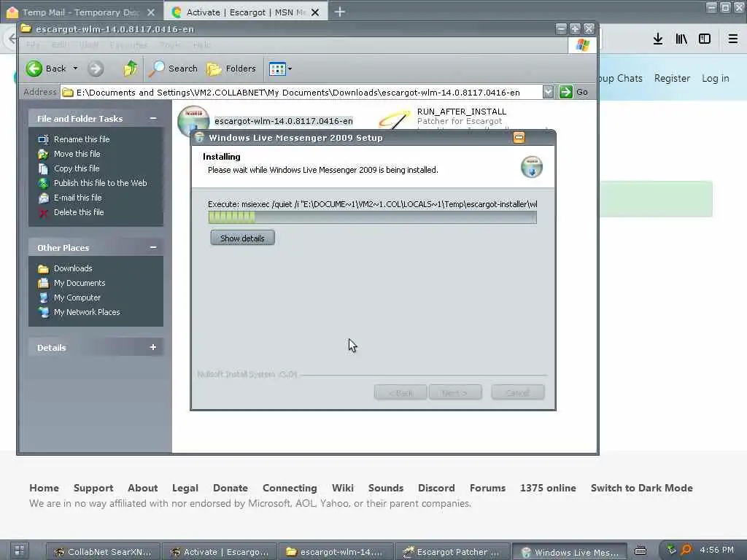Click the disabled Next button in setup
The image size is (747, 560).
pos(455,392)
